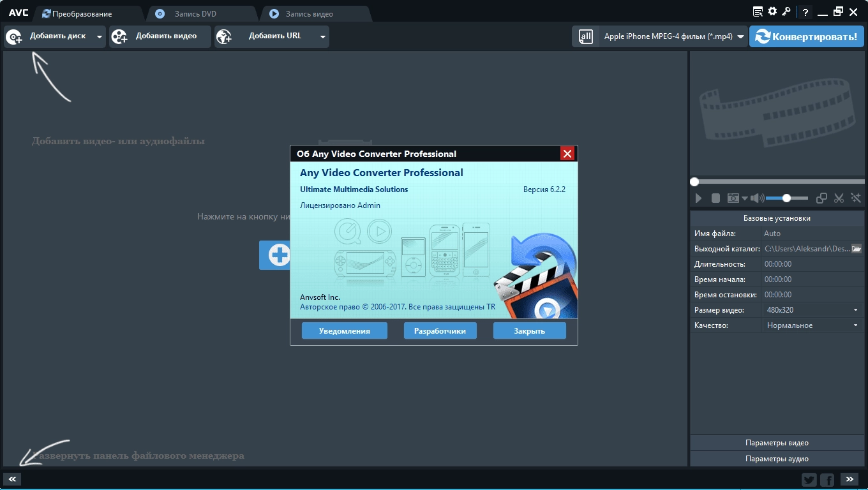
Task: Click the Add disc icon button
Action: click(x=14, y=37)
